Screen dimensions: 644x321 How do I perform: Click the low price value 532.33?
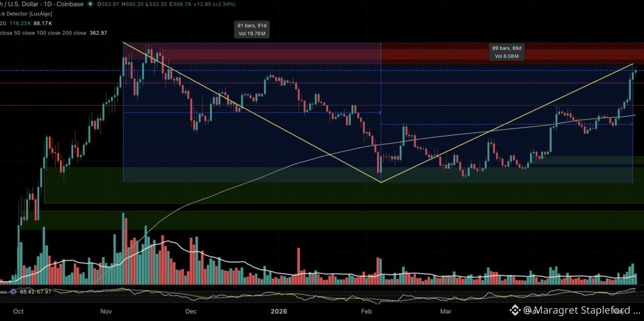click(x=159, y=4)
